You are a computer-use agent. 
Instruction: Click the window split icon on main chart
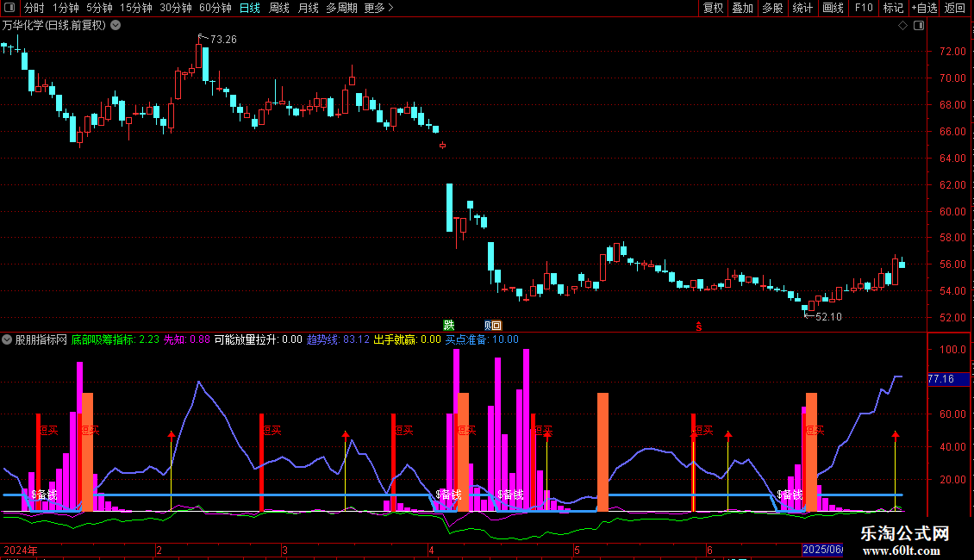919,26
